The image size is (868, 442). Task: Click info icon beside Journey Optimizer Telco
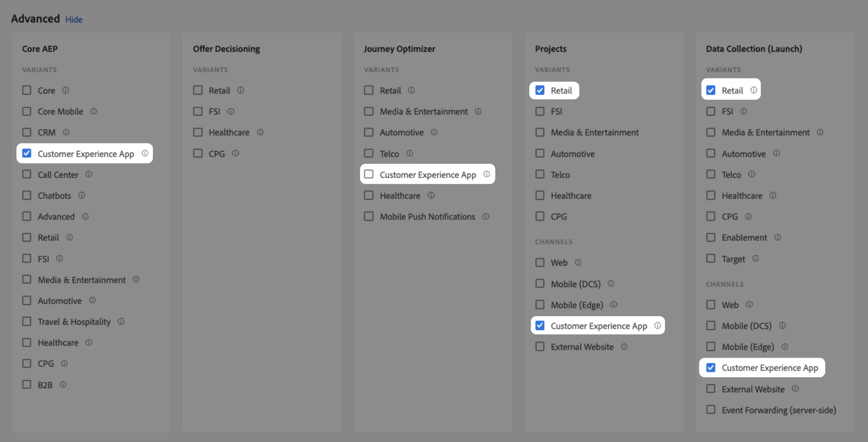(410, 153)
